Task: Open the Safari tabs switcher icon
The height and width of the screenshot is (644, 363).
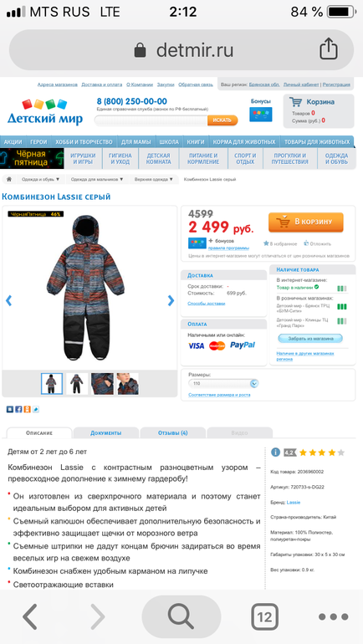Action: coord(264,616)
